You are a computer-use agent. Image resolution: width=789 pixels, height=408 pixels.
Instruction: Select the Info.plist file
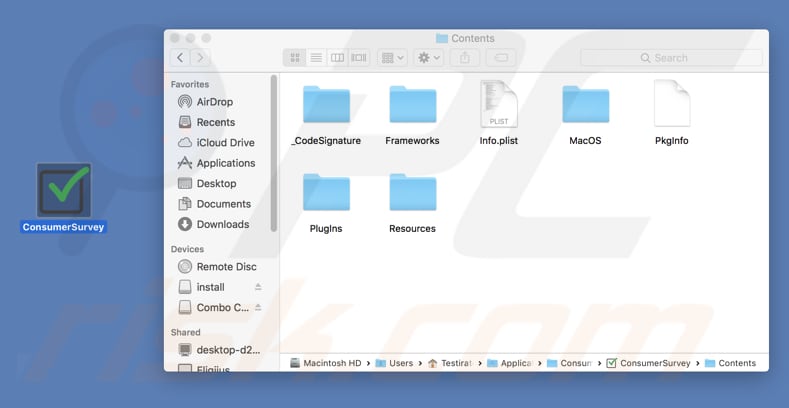click(499, 105)
